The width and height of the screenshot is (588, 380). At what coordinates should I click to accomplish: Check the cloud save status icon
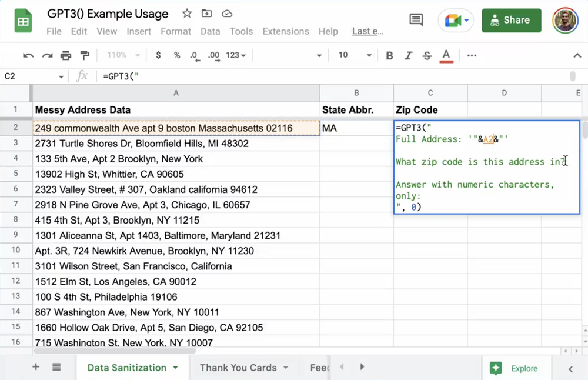click(227, 14)
